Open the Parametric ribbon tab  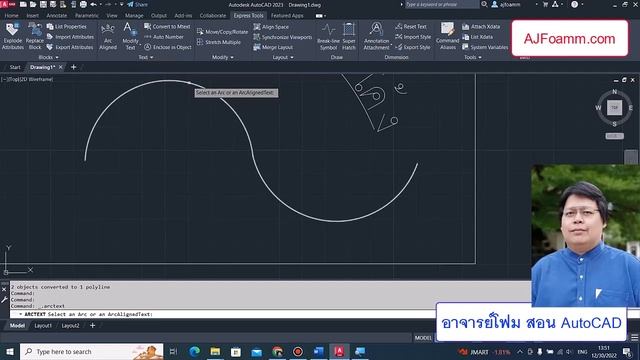[x=87, y=16]
